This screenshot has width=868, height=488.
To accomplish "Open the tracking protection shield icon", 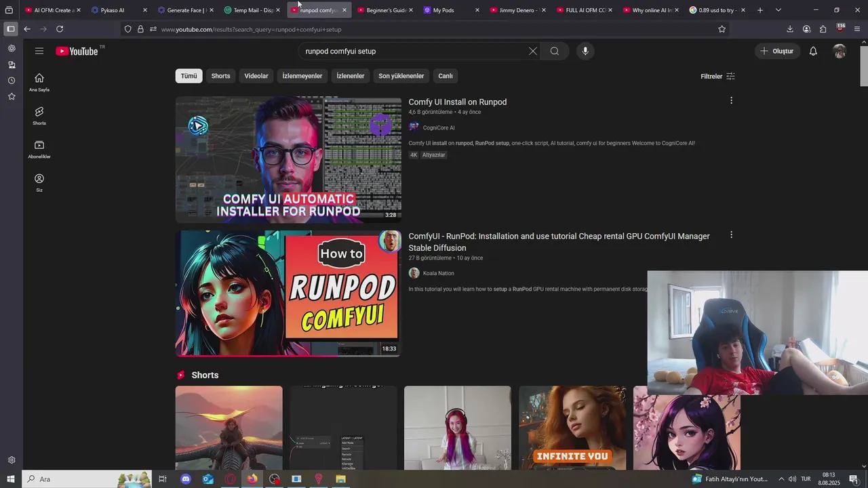I will pos(127,29).
